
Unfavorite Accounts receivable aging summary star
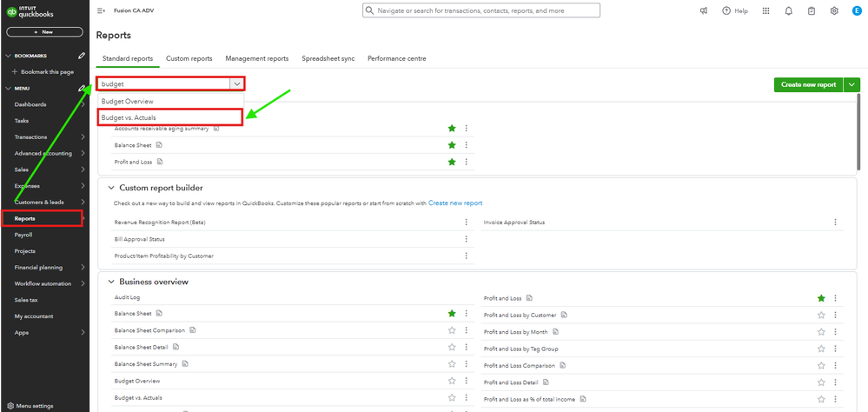tap(452, 129)
